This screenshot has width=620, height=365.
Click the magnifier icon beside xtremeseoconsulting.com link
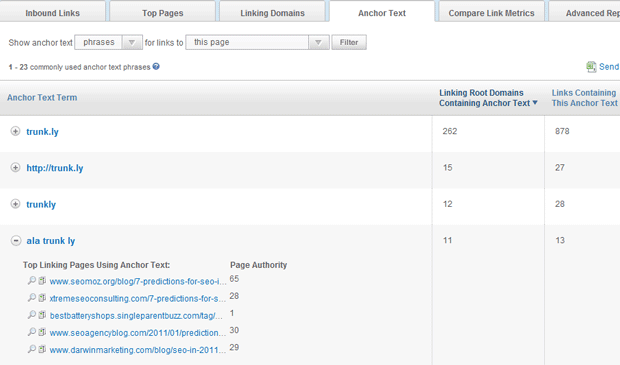click(32, 298)
